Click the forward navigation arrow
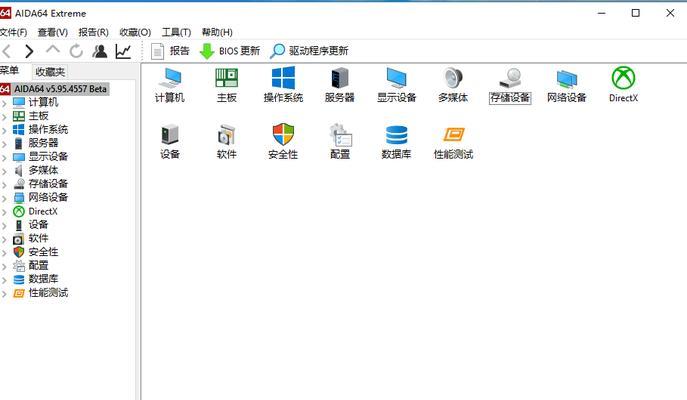The height and width of the screenshot is (400, 687). 29,51
